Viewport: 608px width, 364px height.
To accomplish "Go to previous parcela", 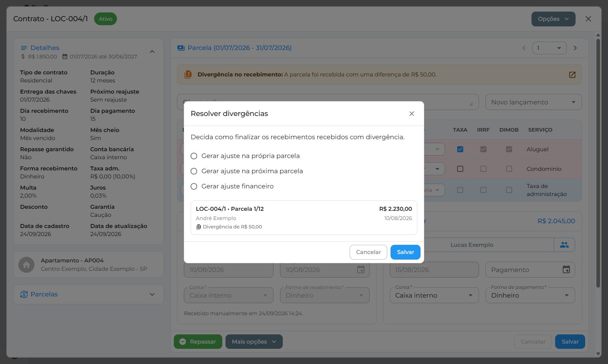I will (x=523, y=48).
